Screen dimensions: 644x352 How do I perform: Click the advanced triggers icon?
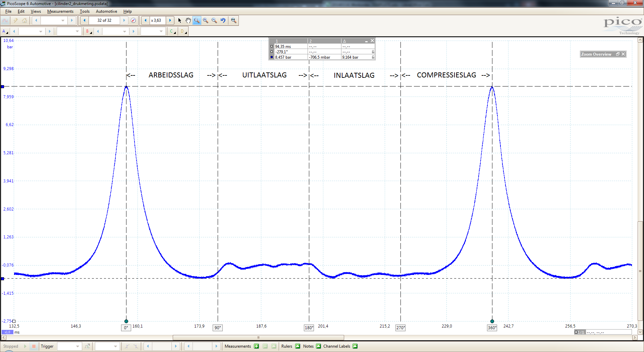(88, 346)
